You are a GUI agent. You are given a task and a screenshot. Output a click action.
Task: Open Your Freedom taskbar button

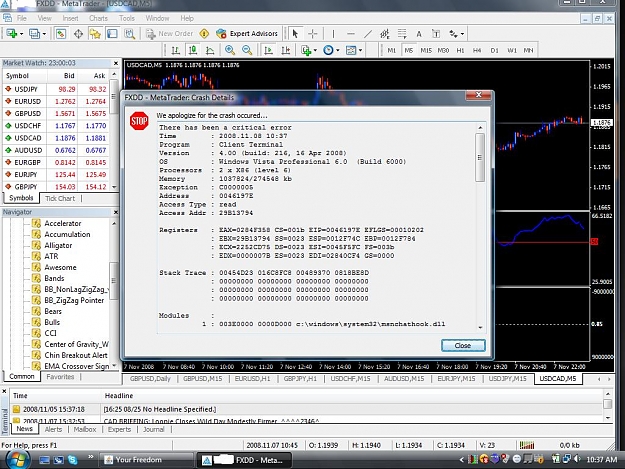coord(145,460)
